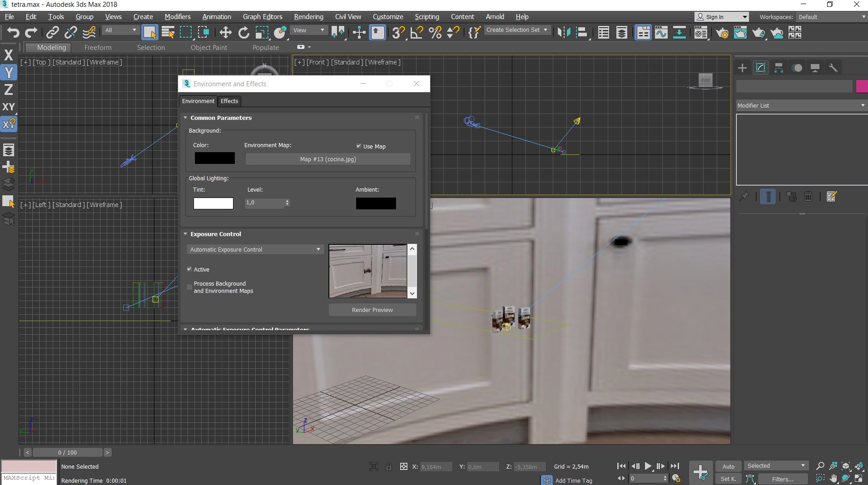Click the Filters... button

[782, 479]
